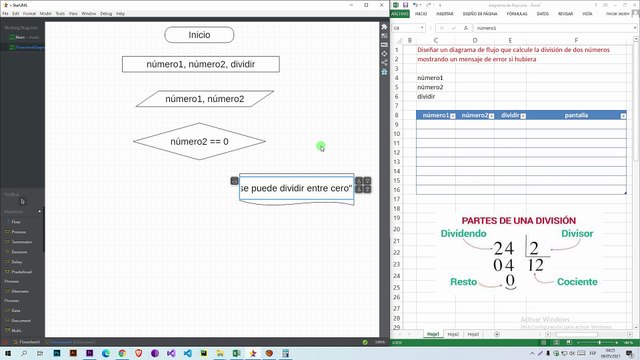Select the Predefined process shape
640x360 pixels.
19,272
